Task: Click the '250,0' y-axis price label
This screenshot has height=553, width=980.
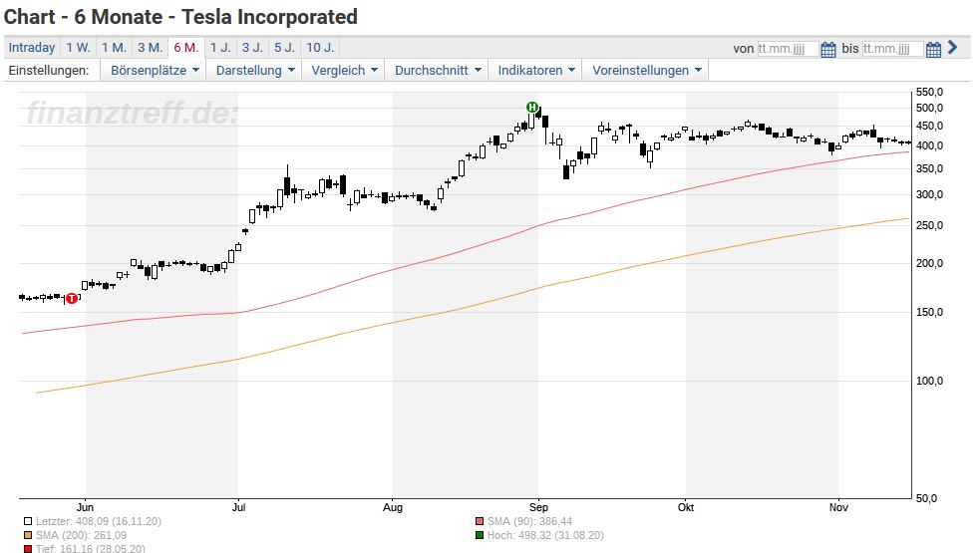Action: 929,225
